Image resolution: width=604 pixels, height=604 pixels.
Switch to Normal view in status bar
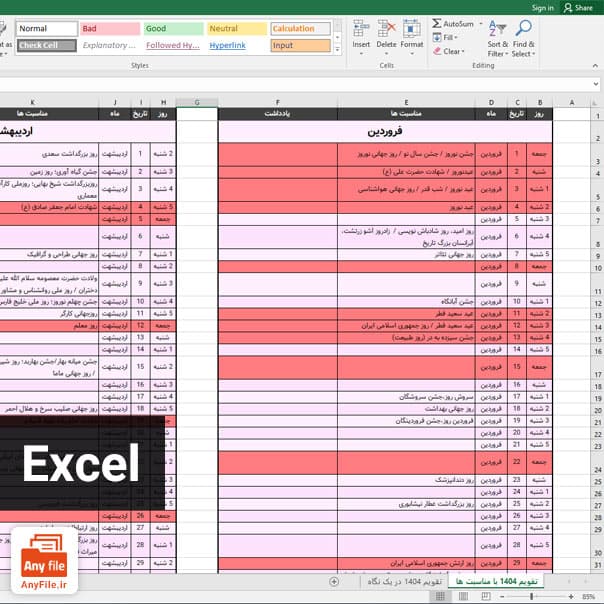click(440, 597)
